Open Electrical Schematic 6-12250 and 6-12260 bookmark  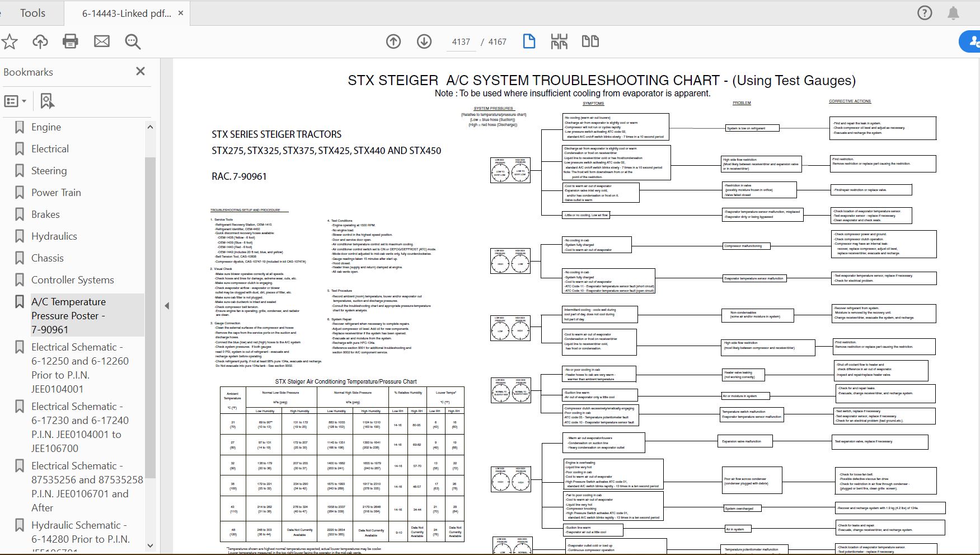click(x=80, y=368)
